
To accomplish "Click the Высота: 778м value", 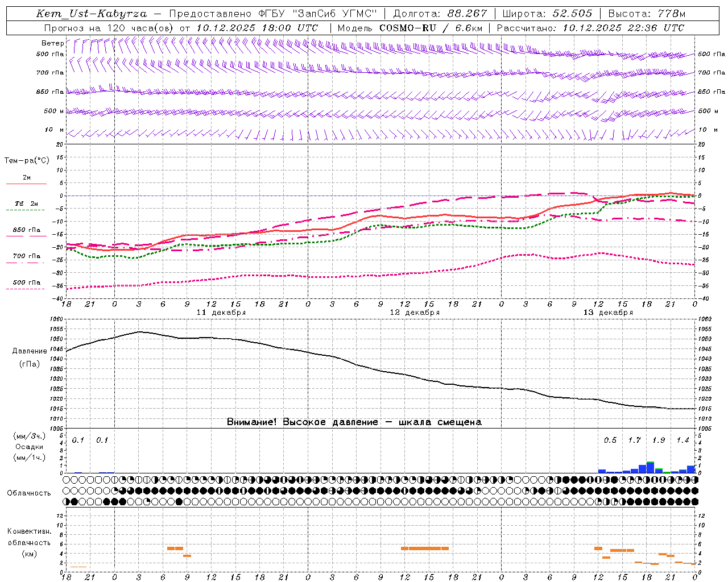I will pyautogui.click(x=647, y=14).
